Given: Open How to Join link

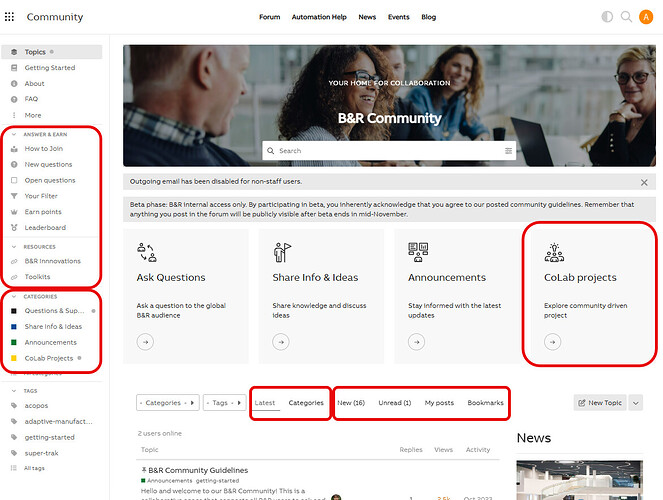Looking at the screenshot, I should tap(44, 149).
